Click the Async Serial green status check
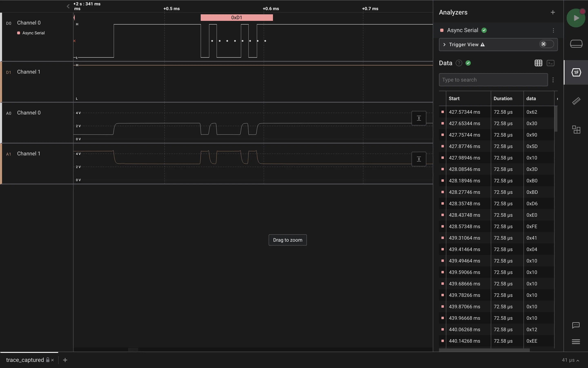588x368 pixels. coord(484,30)
